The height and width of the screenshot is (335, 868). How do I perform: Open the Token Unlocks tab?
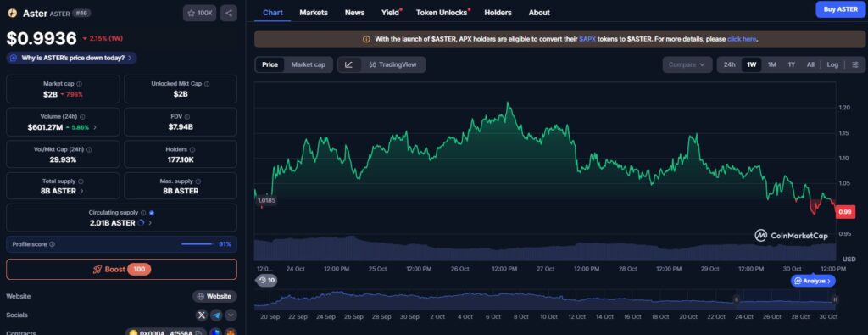coord(442,12)
